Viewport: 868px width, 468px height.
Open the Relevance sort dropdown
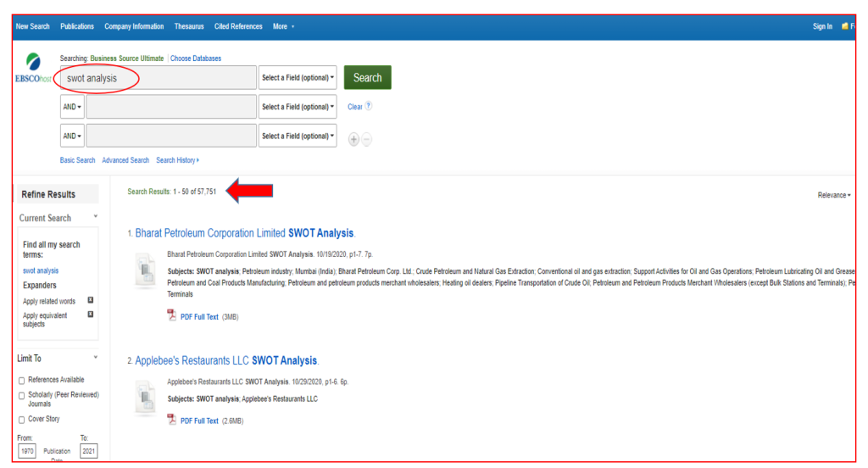[834, 195]
